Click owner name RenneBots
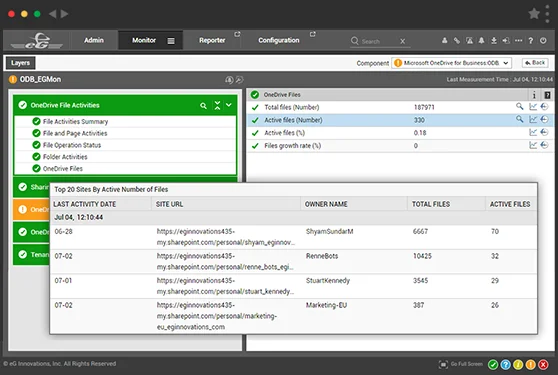 point(322,256)
